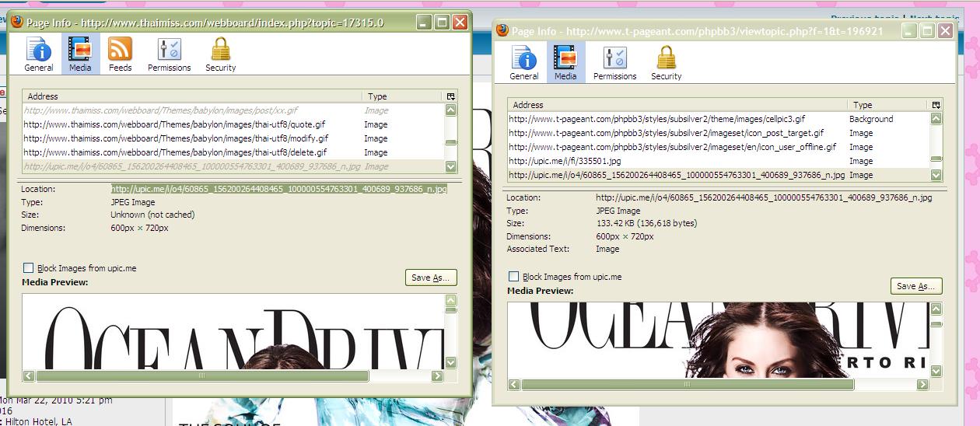Select upic.me jpg row in thaimiss media list
This screenshot has height=426, width=980.
(x=233, y=166)
